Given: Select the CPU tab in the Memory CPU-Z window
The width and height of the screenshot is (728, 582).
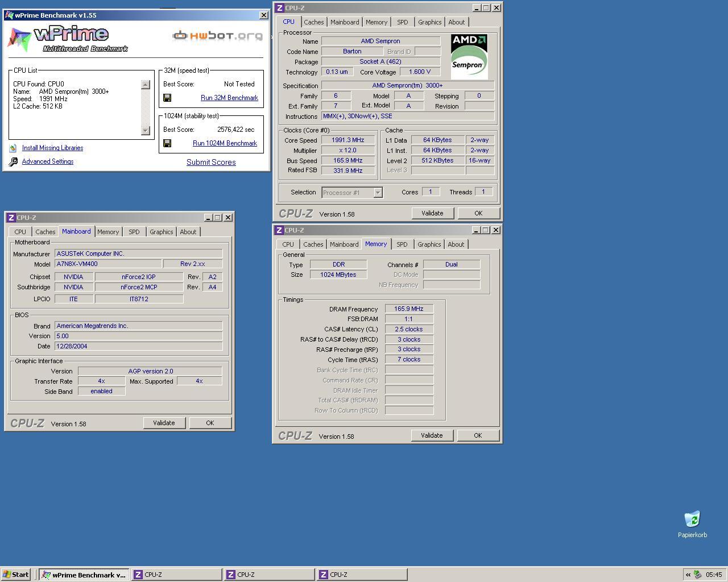Looking at the screenshot, I should click(x=288, y=244).
